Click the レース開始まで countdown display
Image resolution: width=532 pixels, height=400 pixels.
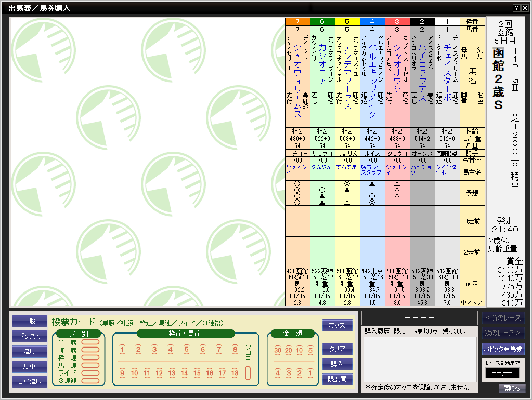pos(502,373)
